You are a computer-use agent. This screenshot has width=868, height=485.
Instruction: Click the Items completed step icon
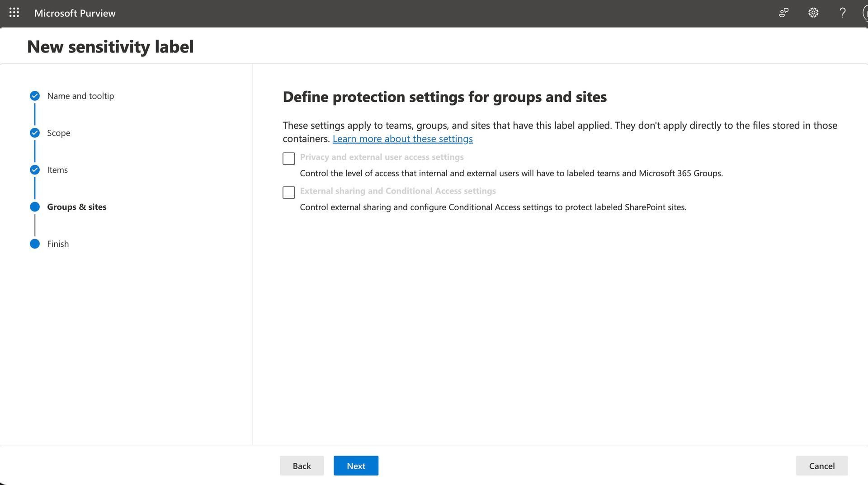click(35, 170)
